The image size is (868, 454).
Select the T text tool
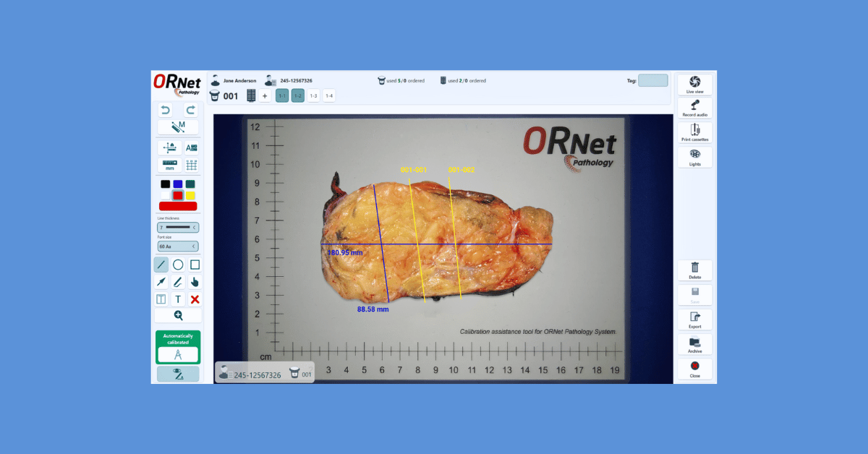[178, 299]
